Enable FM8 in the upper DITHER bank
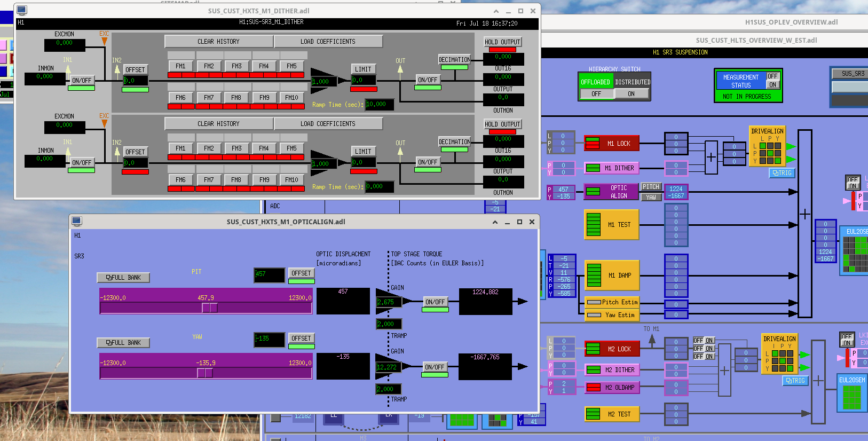Viewport: 868px width, 441px height. 236,98
